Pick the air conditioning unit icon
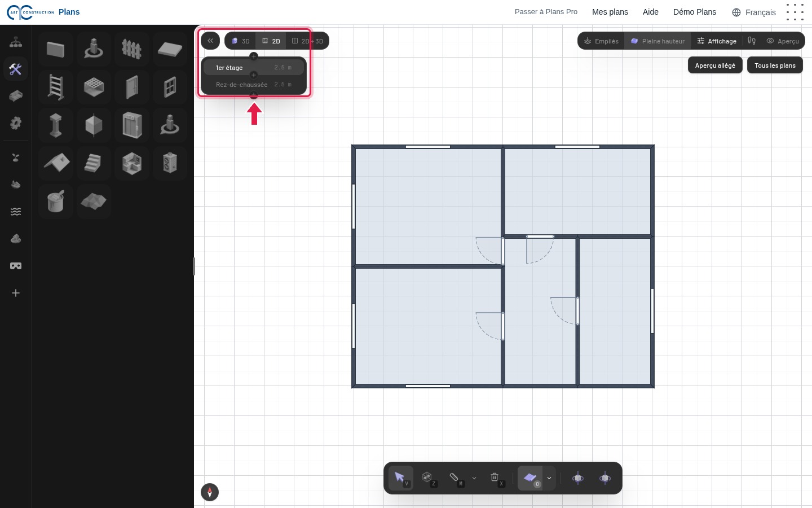Screen dimensions: 812x508 (170, 163)
